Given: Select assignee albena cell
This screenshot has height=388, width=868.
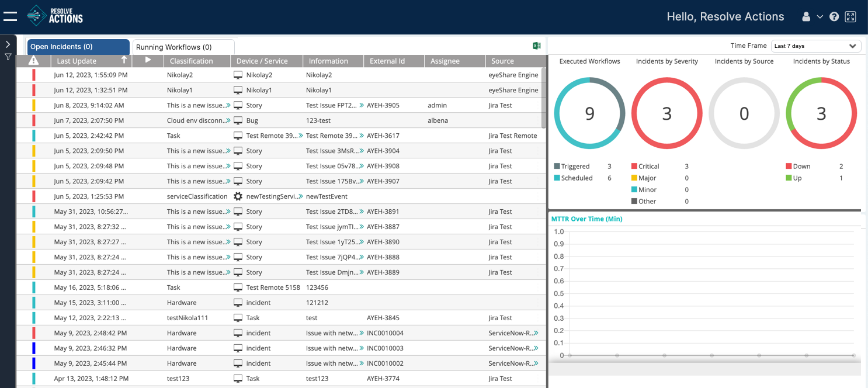Looking at the screenshot, I should [438, 120].
